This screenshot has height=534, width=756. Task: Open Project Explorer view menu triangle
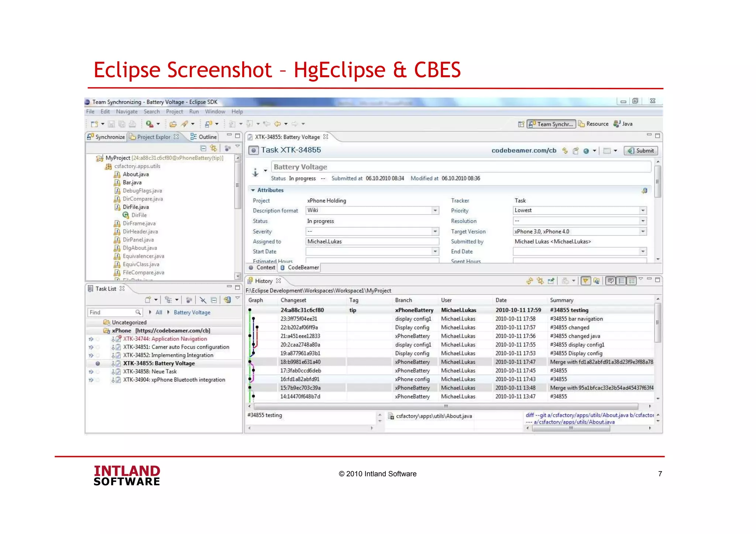coord(238,147)
